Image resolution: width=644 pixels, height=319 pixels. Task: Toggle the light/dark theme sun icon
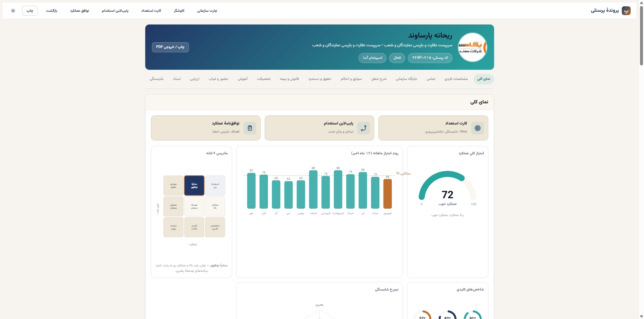pyautogui.click(x=13, y=11)
